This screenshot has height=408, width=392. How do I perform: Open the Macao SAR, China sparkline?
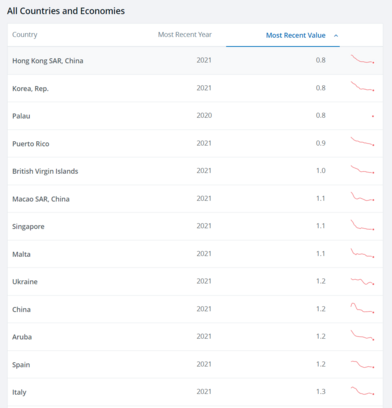(362, 197)
